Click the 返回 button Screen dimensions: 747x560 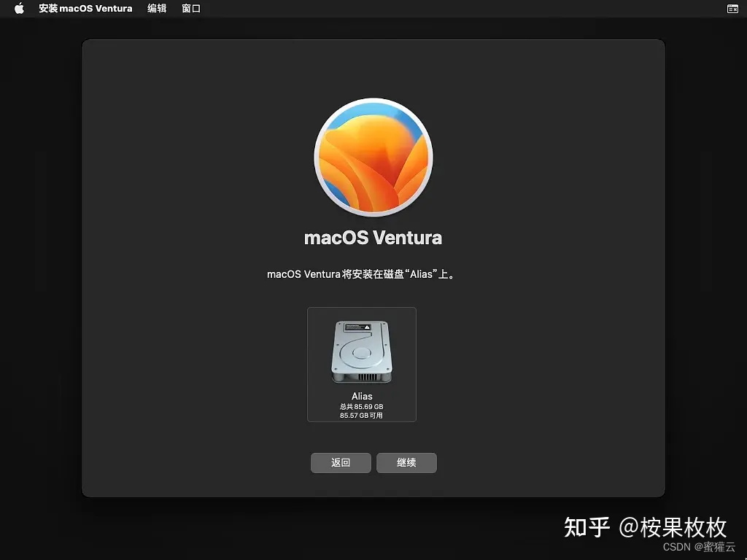(341, 463)
